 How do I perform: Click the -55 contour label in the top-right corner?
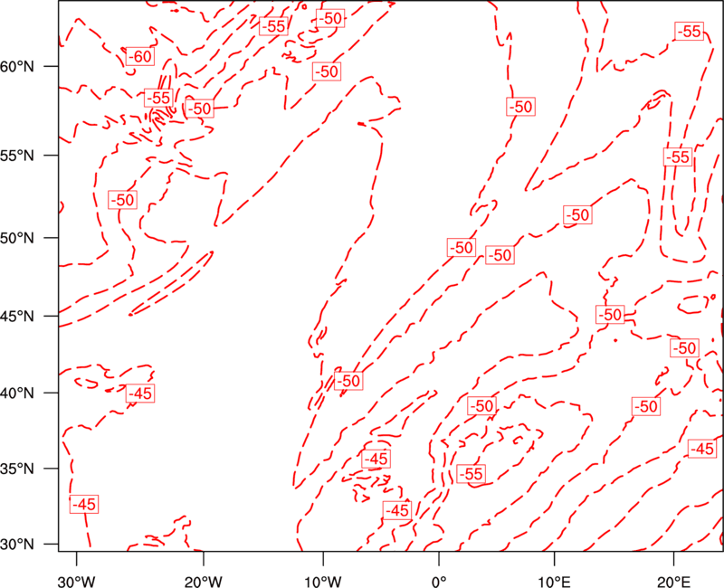690,31
